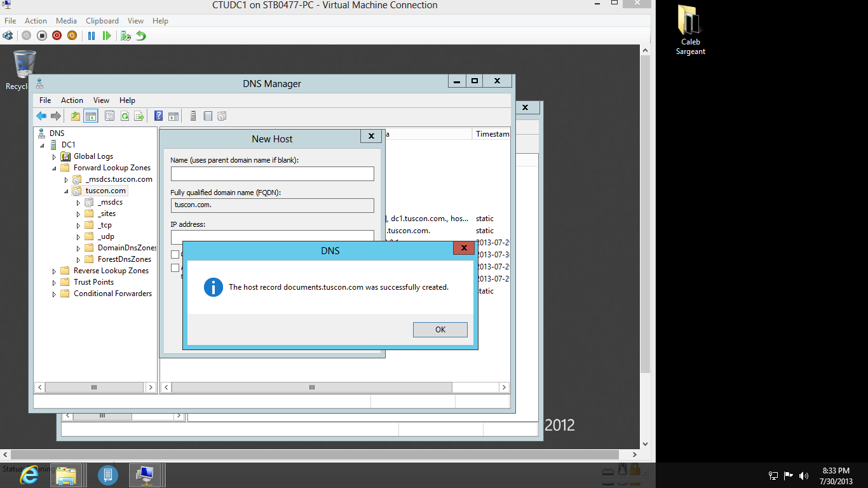
Task: Collapse the Forward Lookup Zones node
Action: (x=55, y=168)
